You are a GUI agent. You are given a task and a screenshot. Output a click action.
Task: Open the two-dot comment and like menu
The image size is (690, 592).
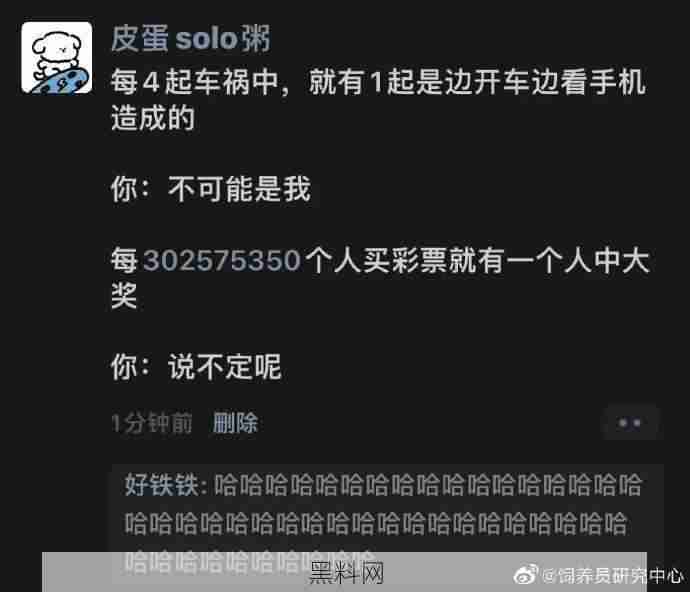point(630,423)
